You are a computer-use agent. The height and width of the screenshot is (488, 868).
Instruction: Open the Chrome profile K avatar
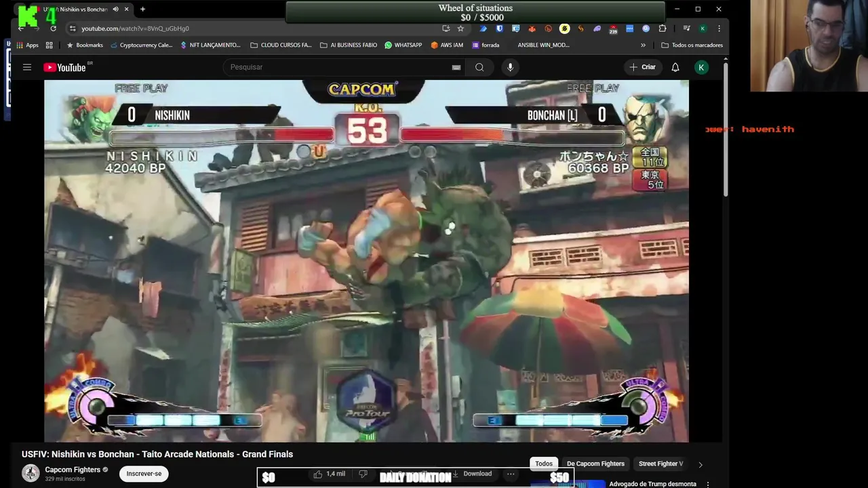click(x=703, y=28)
